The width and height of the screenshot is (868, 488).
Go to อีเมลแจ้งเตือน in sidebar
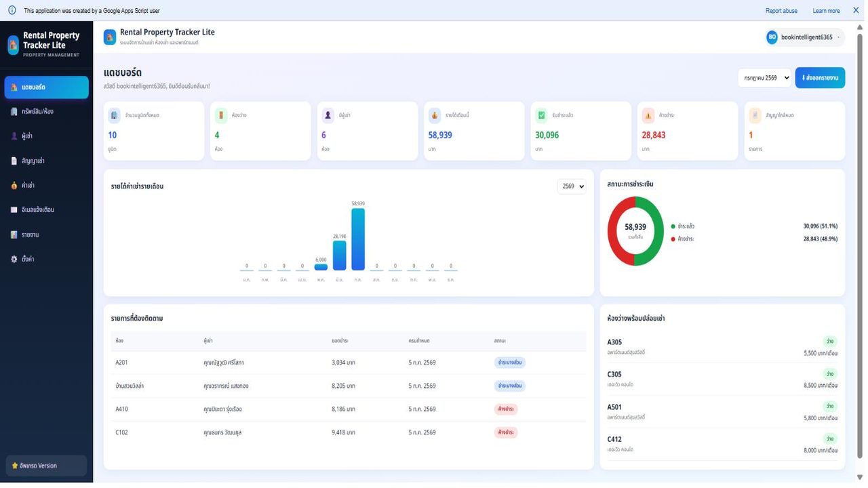(x=46, y=210)
